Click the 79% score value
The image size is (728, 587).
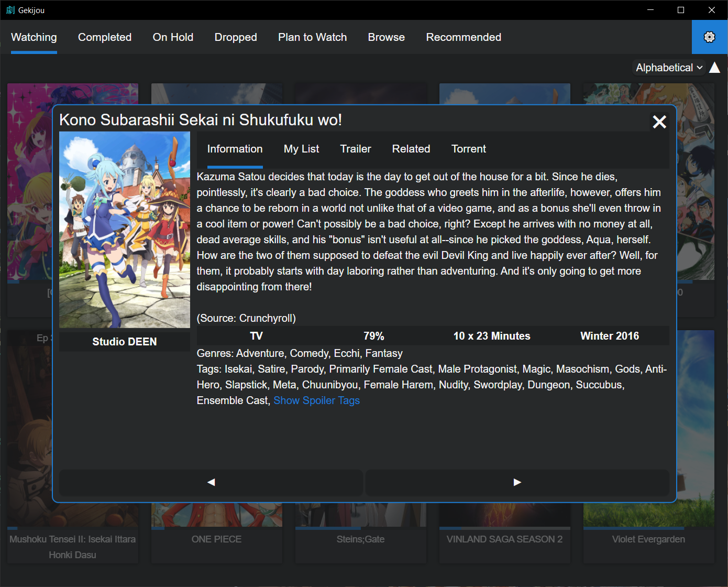click(374, 336)
